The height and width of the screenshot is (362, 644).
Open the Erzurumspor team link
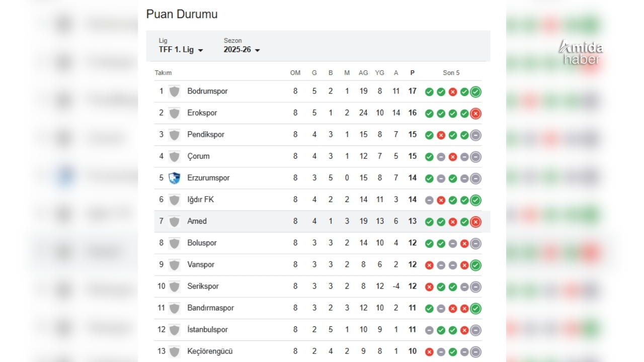[x=208, y=178]
